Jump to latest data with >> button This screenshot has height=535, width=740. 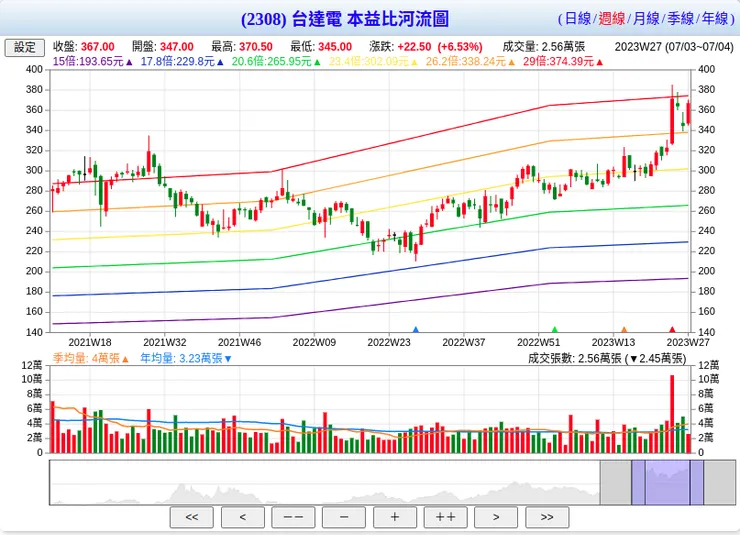pos(547,518)
